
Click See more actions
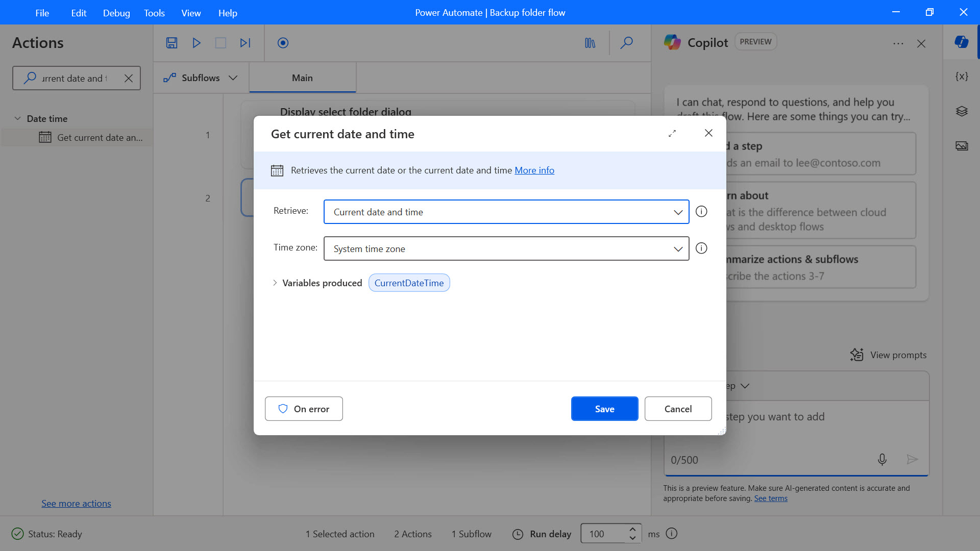coord(76,503)
